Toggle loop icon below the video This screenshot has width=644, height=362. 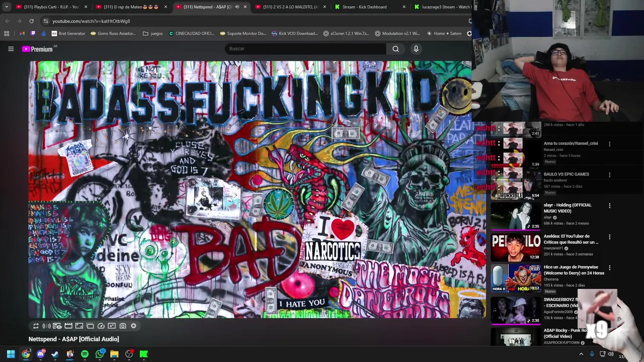click(x=36, y=326)
